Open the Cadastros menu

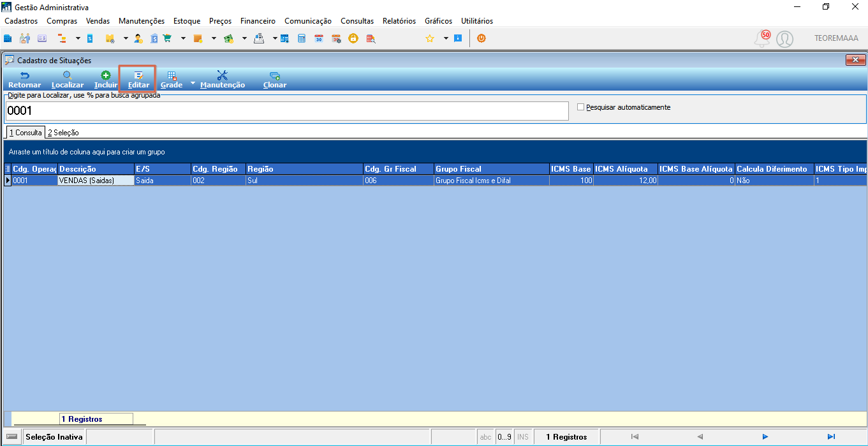(x=21, y=21)
